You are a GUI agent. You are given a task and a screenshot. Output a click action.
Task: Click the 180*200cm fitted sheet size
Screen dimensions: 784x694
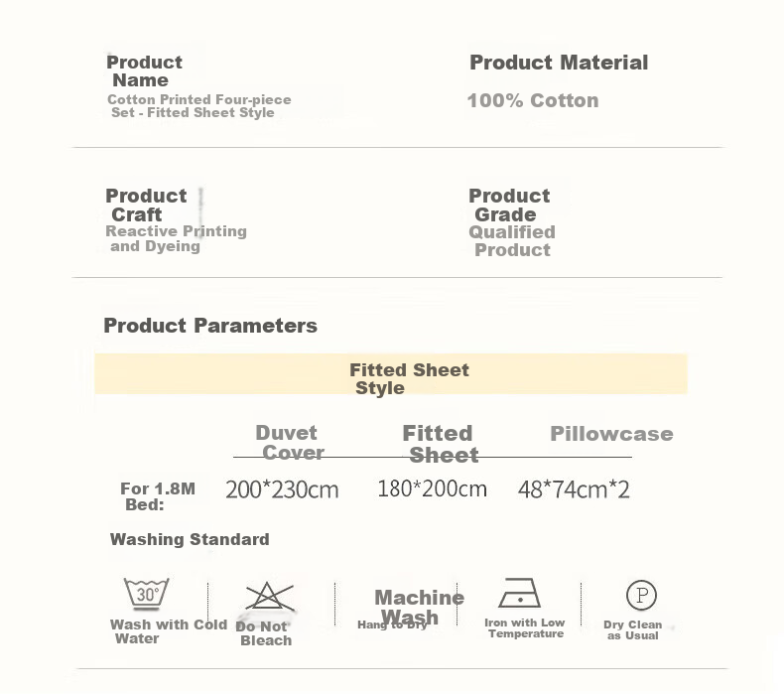[432, 488]
